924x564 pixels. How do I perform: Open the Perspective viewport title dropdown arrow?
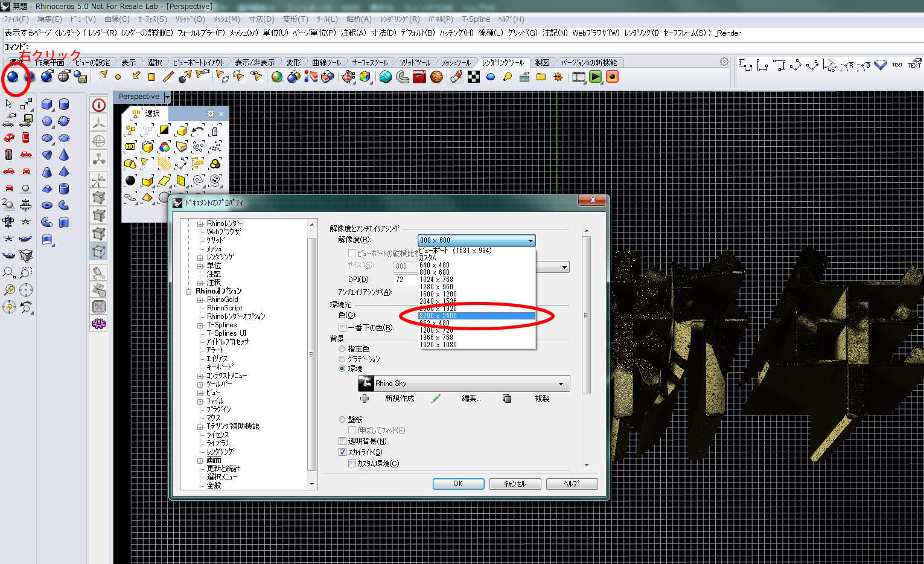(x=167, y=97)
